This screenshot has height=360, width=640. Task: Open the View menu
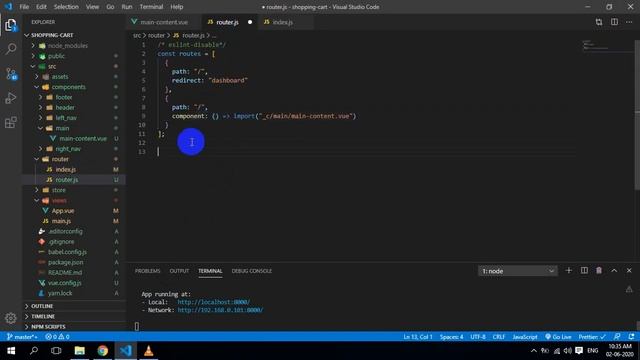click(92, 7)
